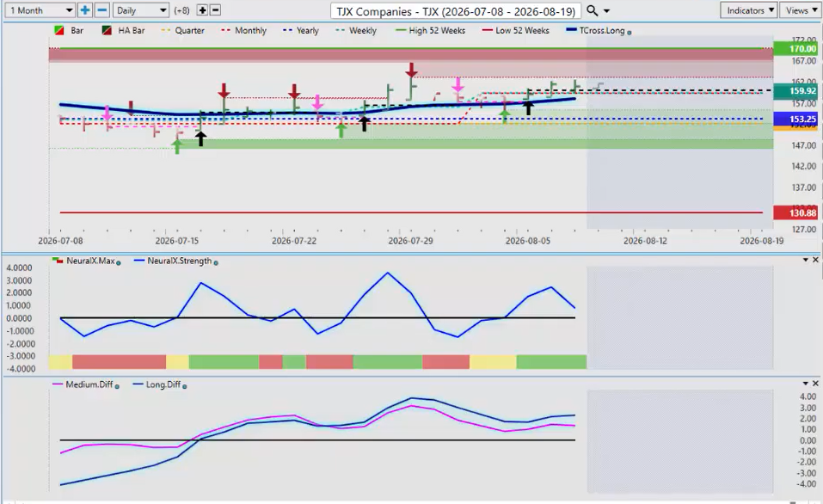Toggle the Quarter legend line
Screen dimensions: 823x504
pyautogui.click(x=182, y=30)
